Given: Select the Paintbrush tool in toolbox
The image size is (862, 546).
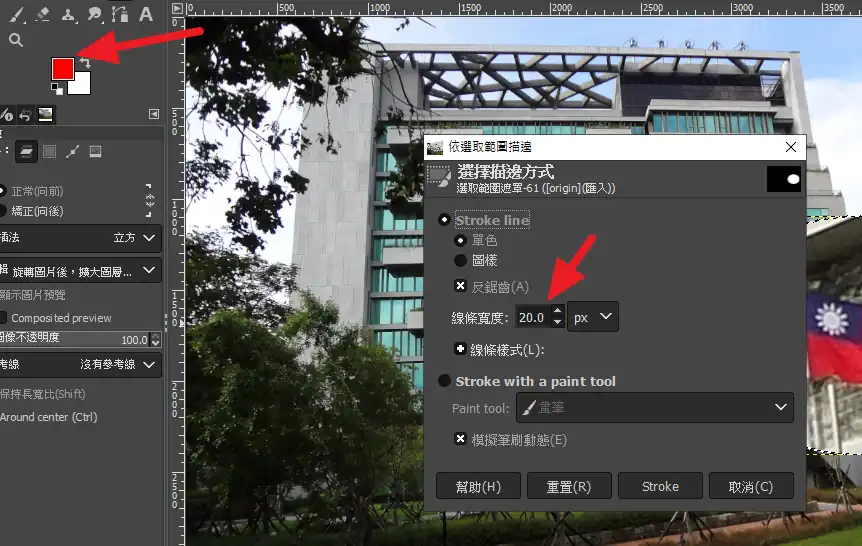Looking at the screenshot, I should (15, 14).
